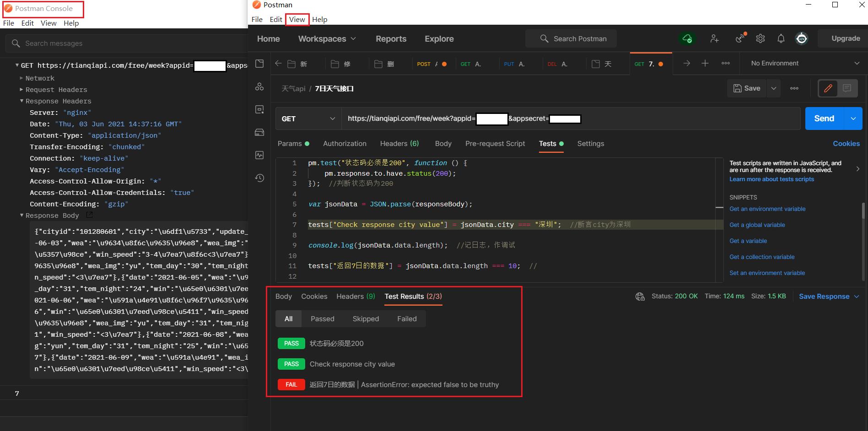This screenshot has height=431, width=868.
Task: Open the Environments sidebar icon
Action: (259, 109)
